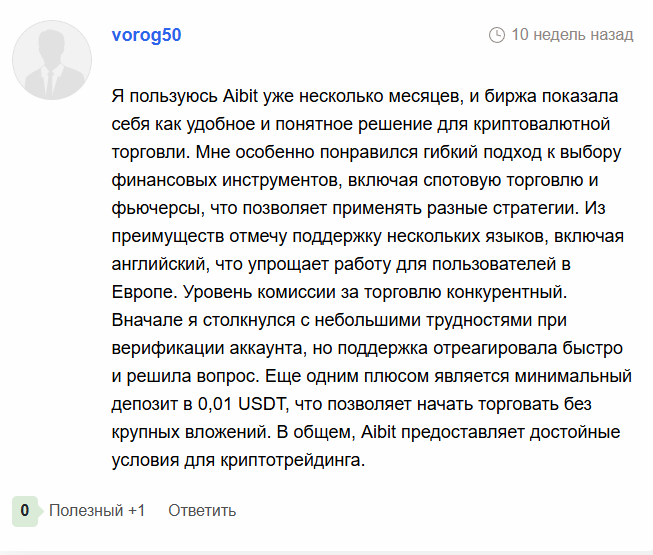
Task: Click the "10 недель назад" timestamp
Action: pyautogui.click(x=572, y=35)
